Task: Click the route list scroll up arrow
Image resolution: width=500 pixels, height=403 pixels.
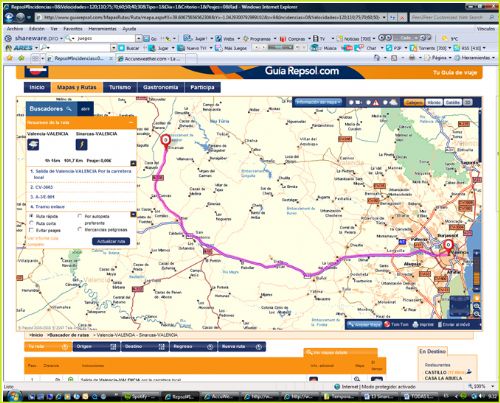Action: [x=133, y=163]
